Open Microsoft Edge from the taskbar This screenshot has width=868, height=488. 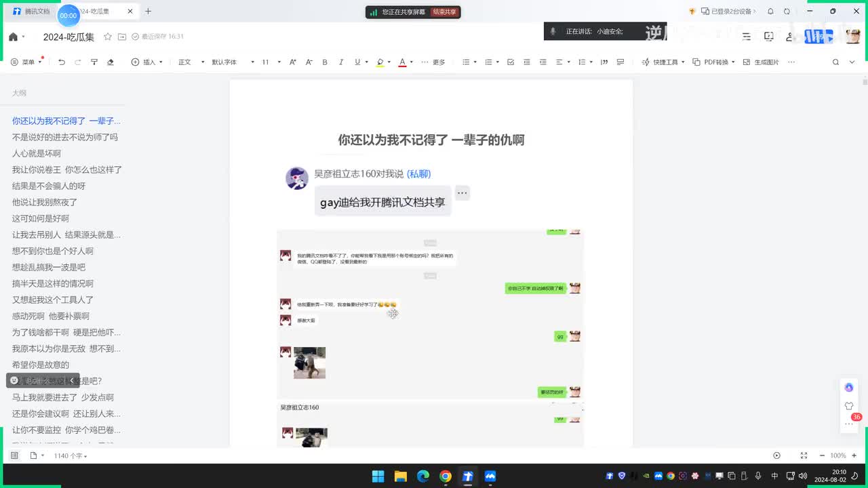422,476
